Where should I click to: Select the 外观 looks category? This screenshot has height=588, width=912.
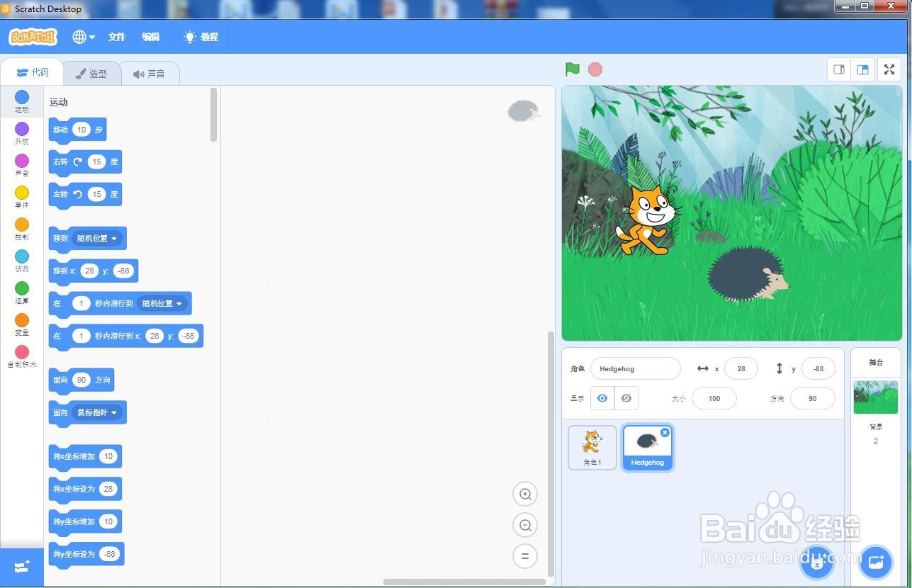(x=22, y=133)
